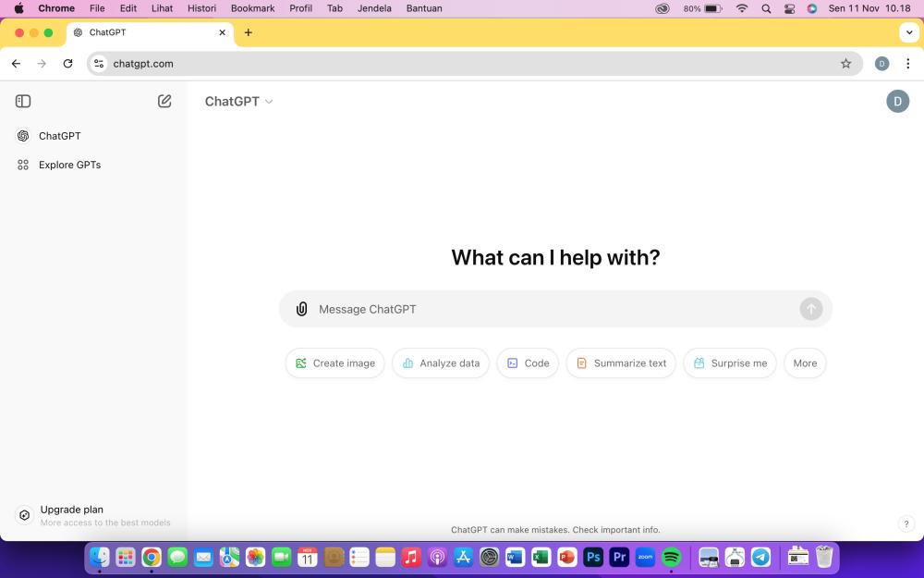
Task: Close the ChatGPT sidebar panel
Action: [x=23, y=102]
